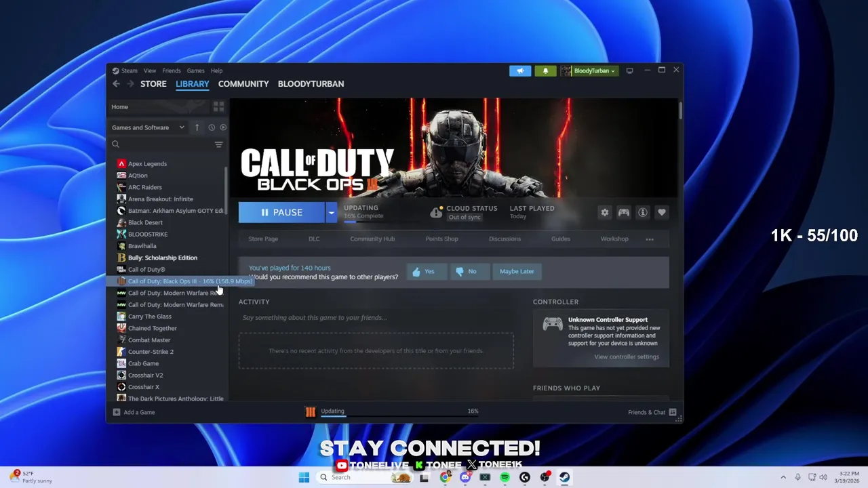Open the Steam menu

(x=129, y=70)
